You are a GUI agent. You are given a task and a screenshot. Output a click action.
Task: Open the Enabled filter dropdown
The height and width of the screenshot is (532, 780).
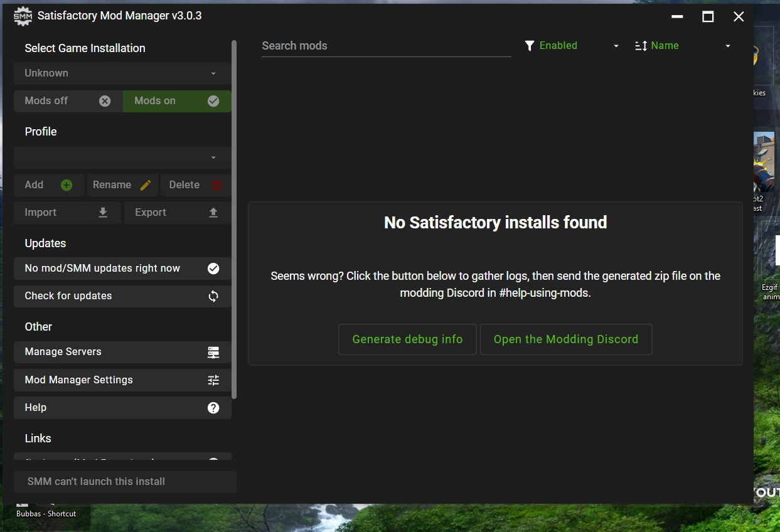click(x=572, y=46)
